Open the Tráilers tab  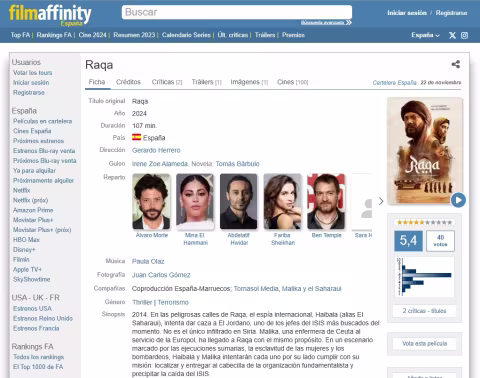pos(206,82)
